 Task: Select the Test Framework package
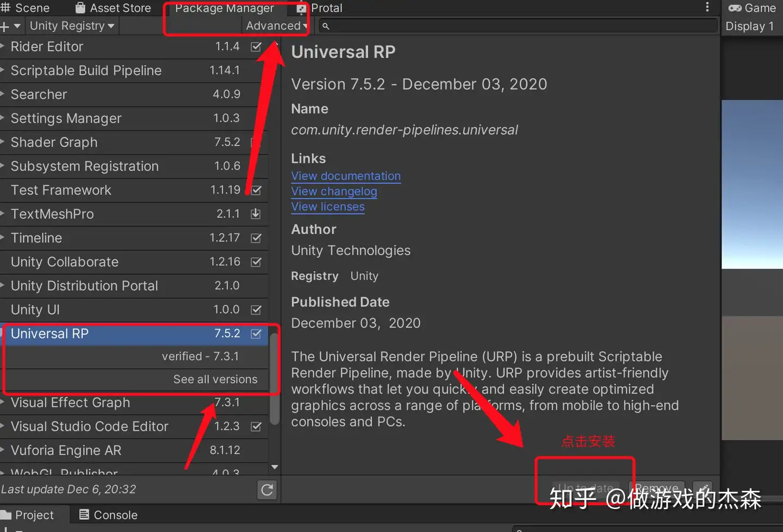[134, 190]
